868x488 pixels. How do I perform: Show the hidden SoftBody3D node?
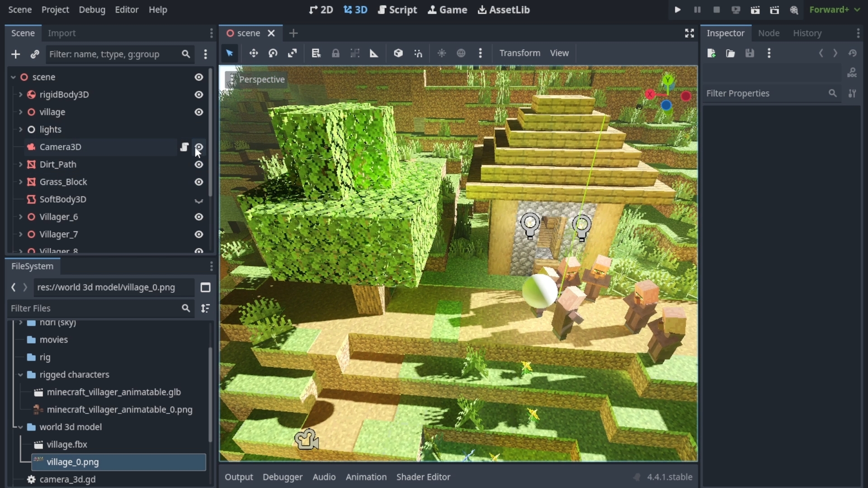tap(199, 200)
